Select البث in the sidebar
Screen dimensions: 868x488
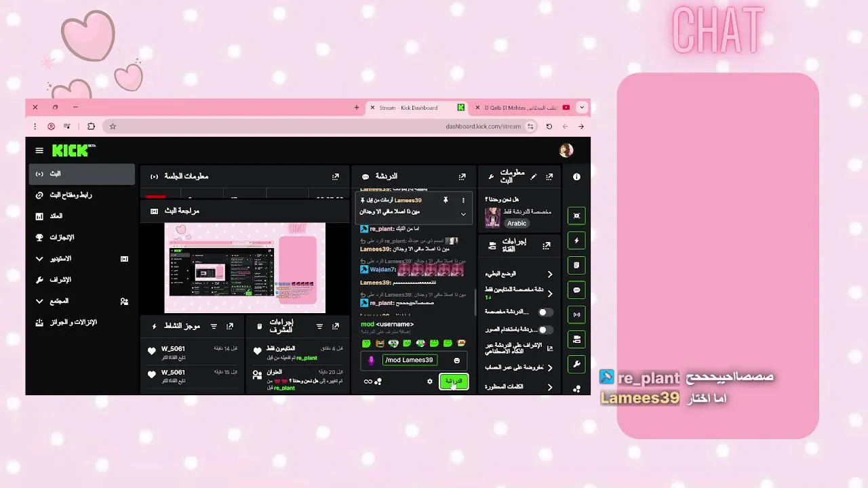coord(81,174)
